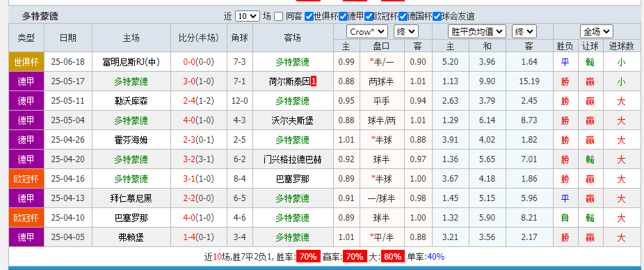Click the 25-04-05 date cell
This screenshot has width=644, height=270.
67,237
